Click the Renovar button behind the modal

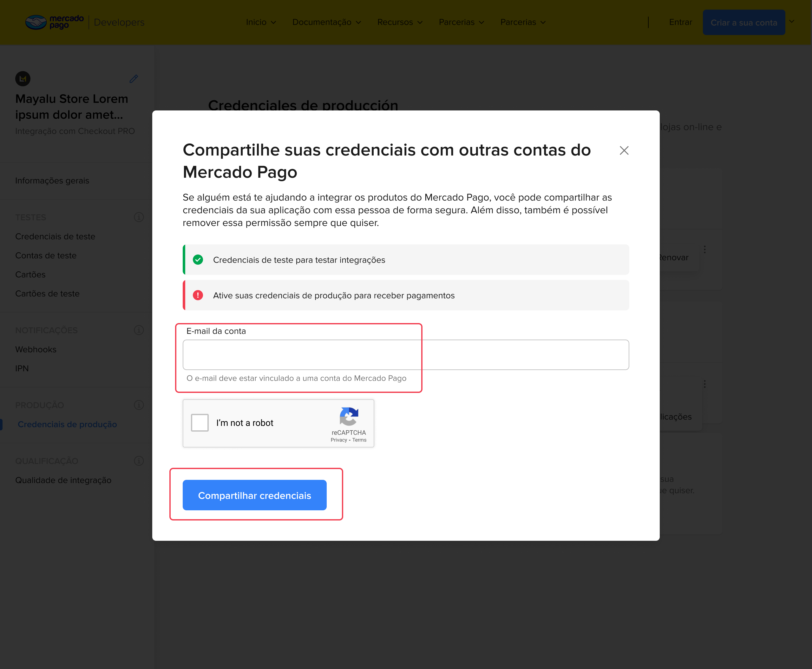coord(674,257)
